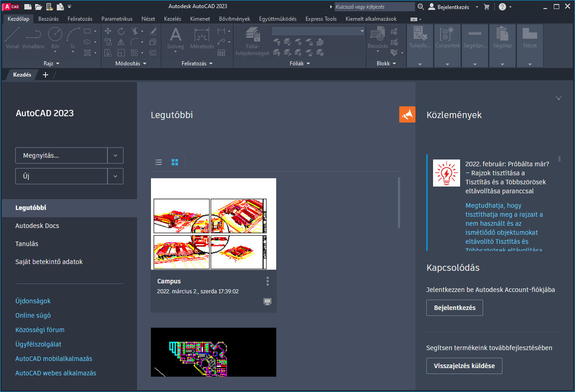Expand the Új dropdown arrow
The height and width of the screenshot is (392, 575).
coord(115,176)
